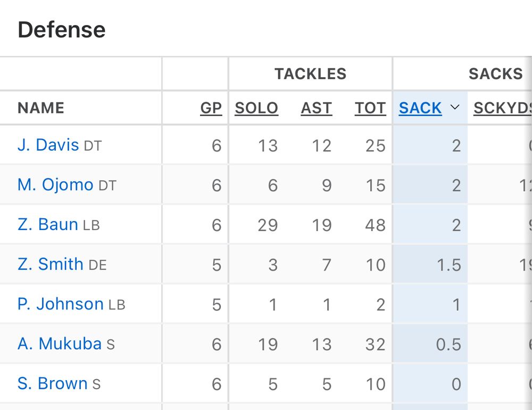Select Z. Baun player link
This screenshot has height=410, width=532.
pos(48,224)
